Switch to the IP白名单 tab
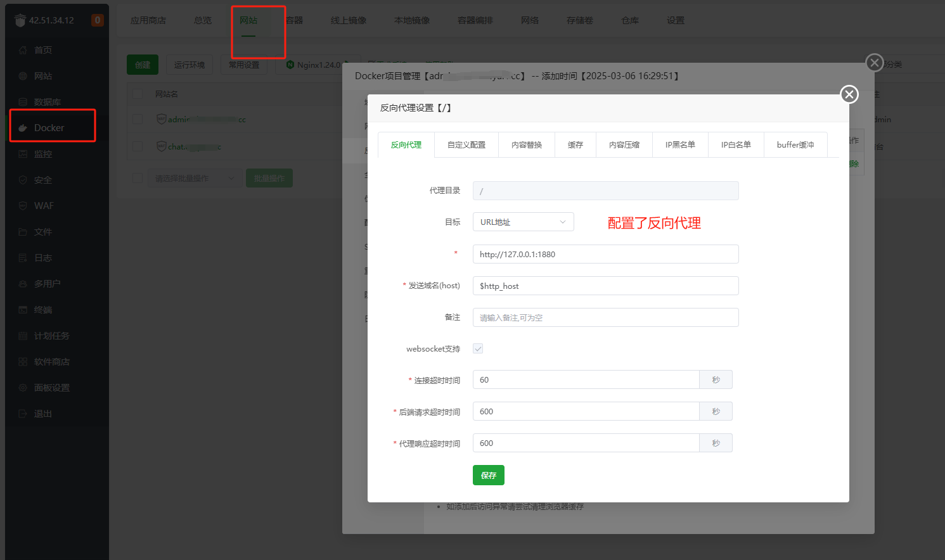This screenshot has width=945, height=560. point(736,145)
